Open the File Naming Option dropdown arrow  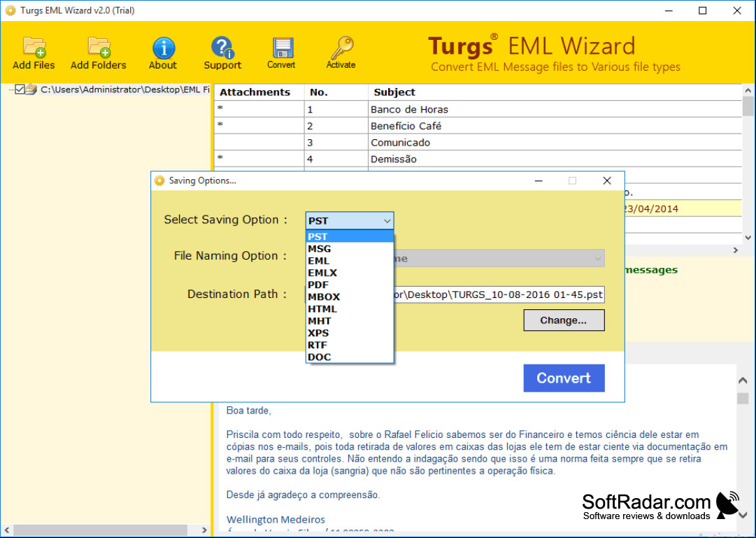(597, 259)
